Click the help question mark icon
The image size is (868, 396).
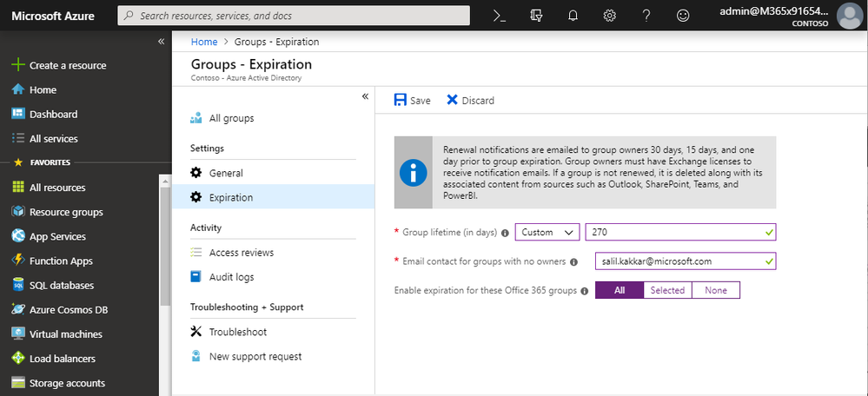pos(646,16)
